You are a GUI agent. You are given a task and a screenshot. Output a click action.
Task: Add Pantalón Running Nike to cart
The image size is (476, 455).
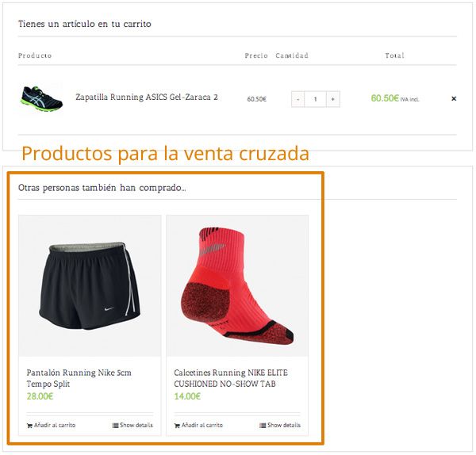click(51, 425)
